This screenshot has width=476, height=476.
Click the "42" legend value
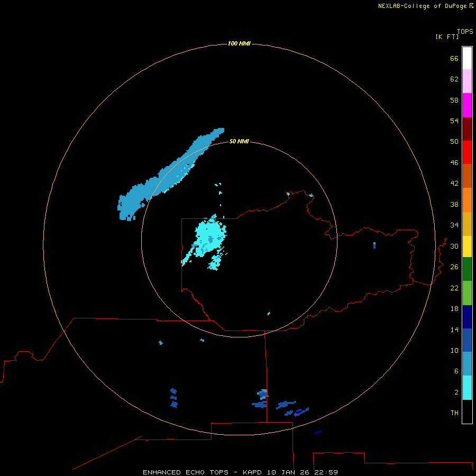pyautogui.click(x=454, y=184)
